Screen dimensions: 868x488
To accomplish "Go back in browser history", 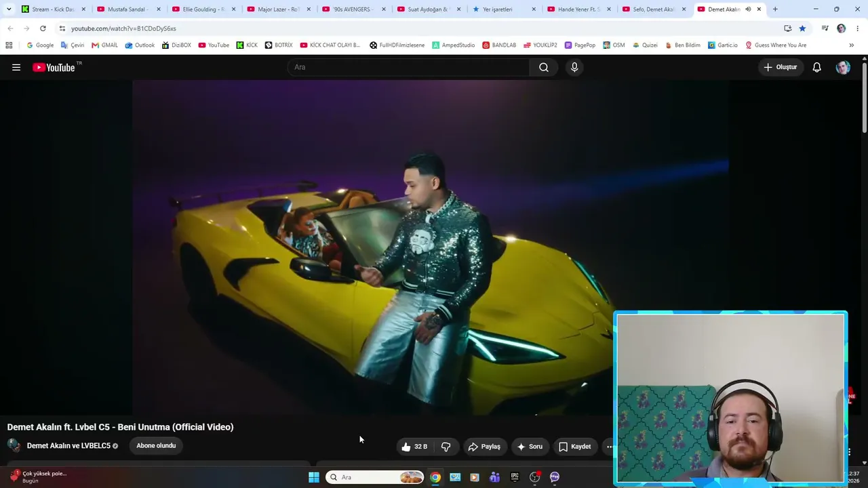I will (10, 28).
